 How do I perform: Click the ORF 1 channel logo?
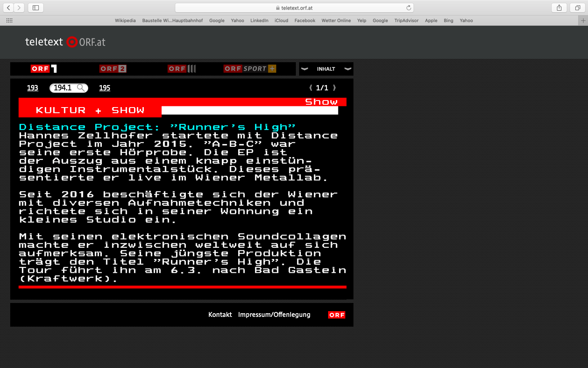tap(44, 69)
